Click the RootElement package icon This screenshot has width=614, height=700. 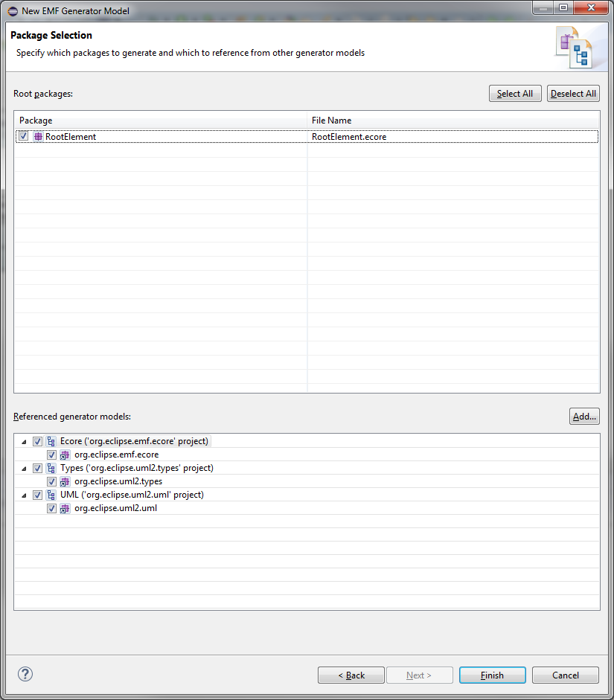tap(39, 137)
